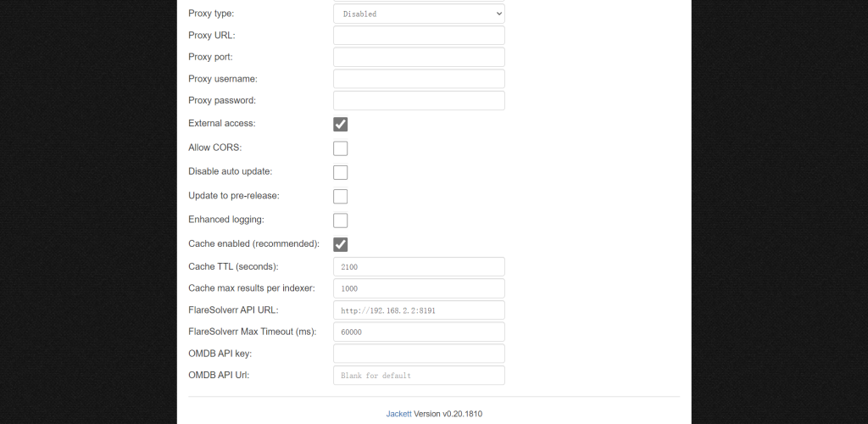This screenshot has width=868, height=424.
Task: Select the Proxy password field
Action: coord(419,100)
